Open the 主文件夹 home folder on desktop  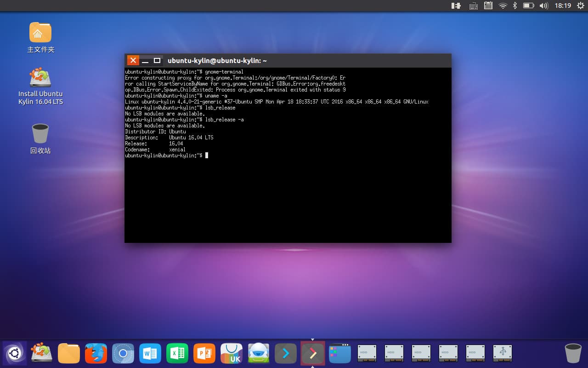(x=40, y=33)
